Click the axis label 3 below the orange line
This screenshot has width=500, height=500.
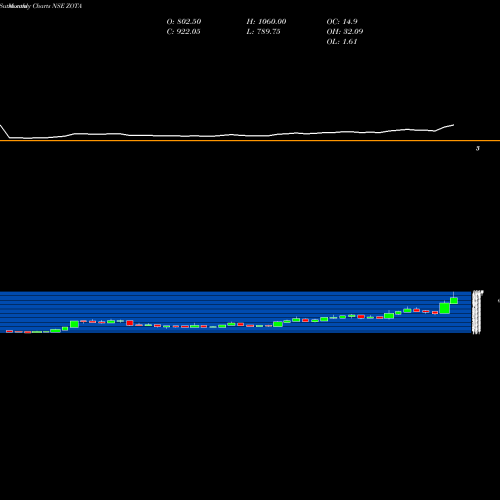coord(478,149)
